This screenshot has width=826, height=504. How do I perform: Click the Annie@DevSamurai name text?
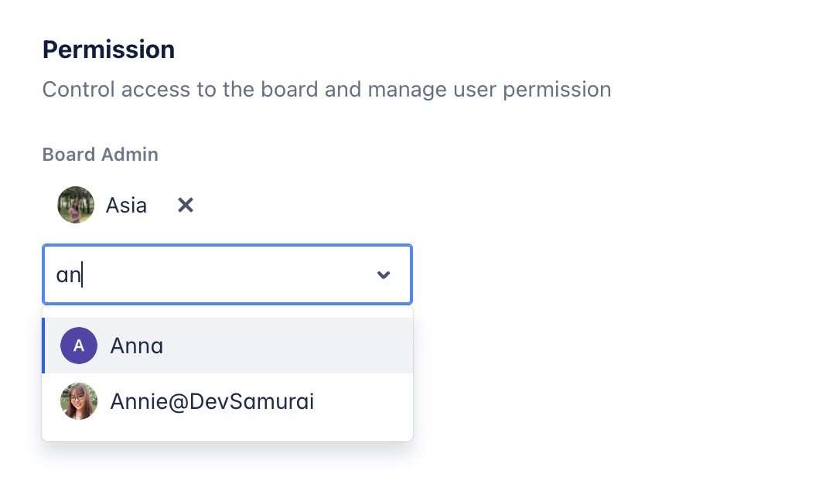(x=212, y=402)
